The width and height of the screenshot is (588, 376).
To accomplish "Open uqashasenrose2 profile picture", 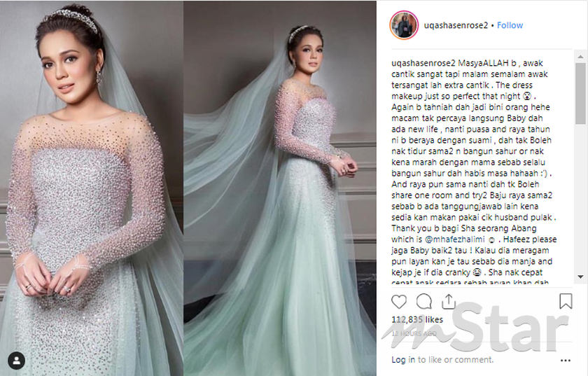I will (x=405, y=25).
